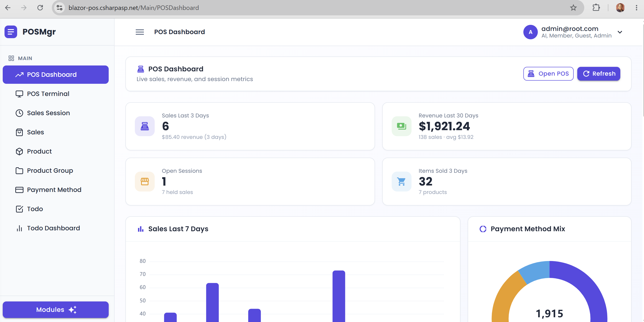Reload the page via browser refresh icon
644x322 pixels.
click(40, 8)
